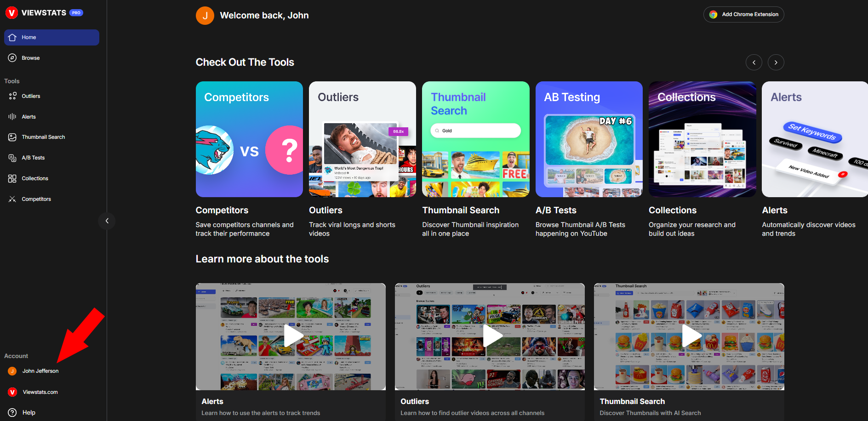The image size is (868, 421).
Task: Click Add Chrome Extension button
Action: tap(743, 15)
